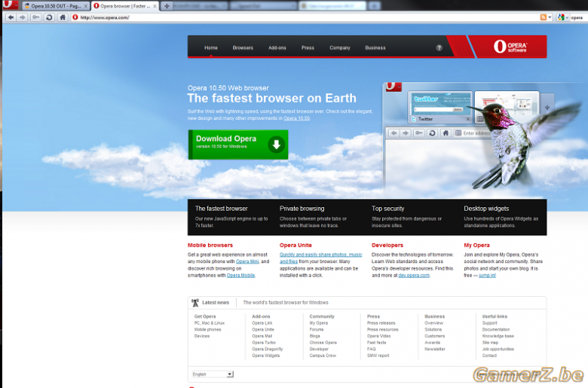Open the Top security feature panel
This screenshot has height=388, width=588.
tap(406, 217)
